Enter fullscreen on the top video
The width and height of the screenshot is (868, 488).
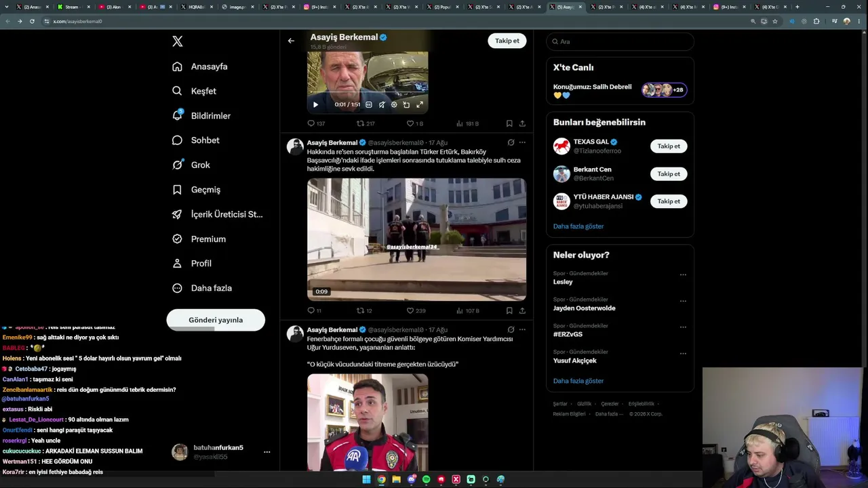[x=420, y=104]
